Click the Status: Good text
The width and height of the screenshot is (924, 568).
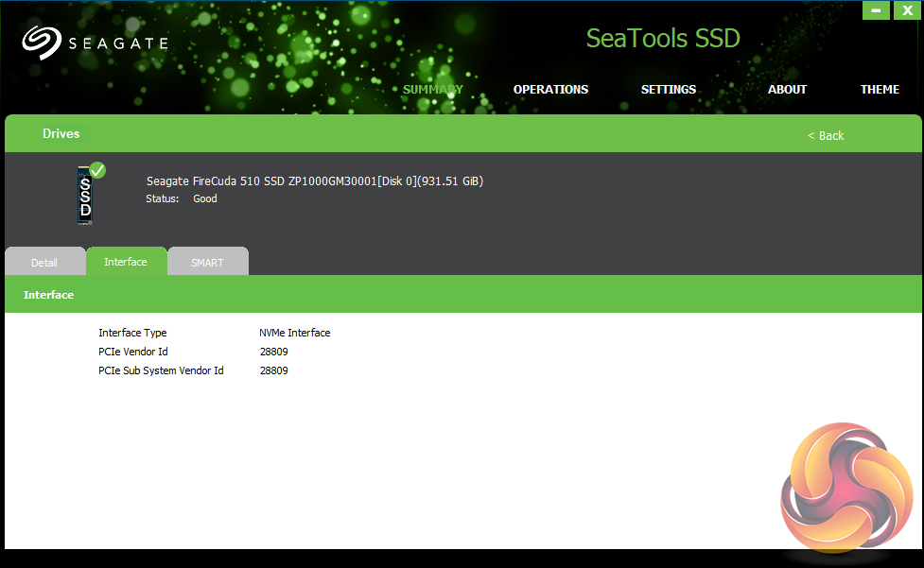[182, 199]
